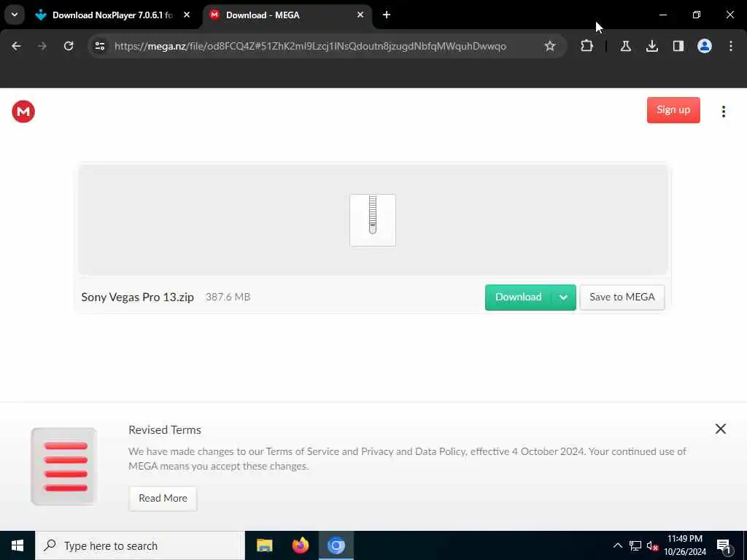Bookmark this page with star icon

550,46
